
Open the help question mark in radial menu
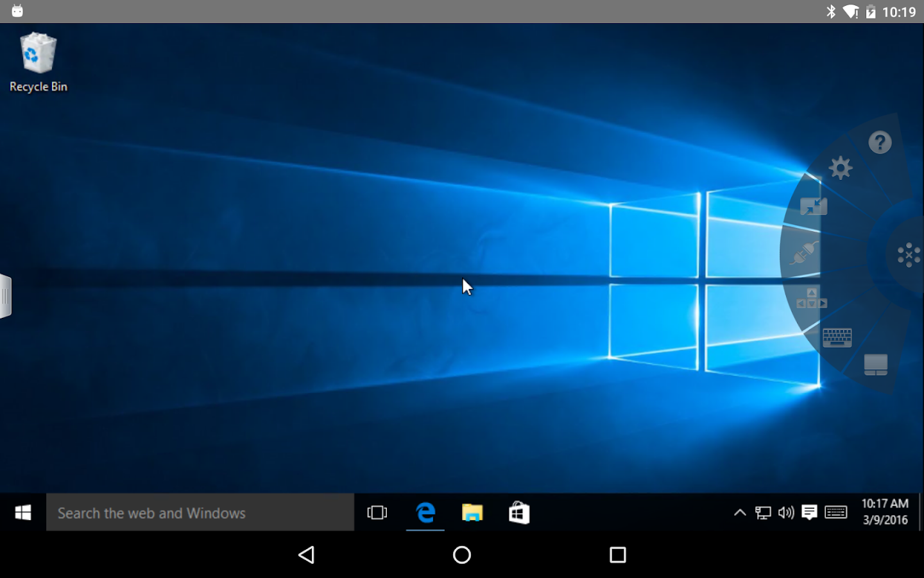pos(880,142)
